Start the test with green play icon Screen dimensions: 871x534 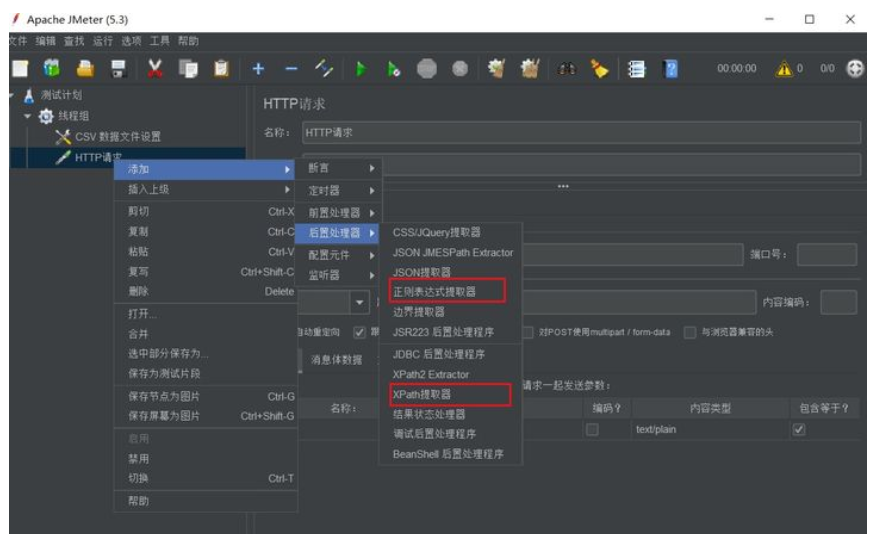361,69
